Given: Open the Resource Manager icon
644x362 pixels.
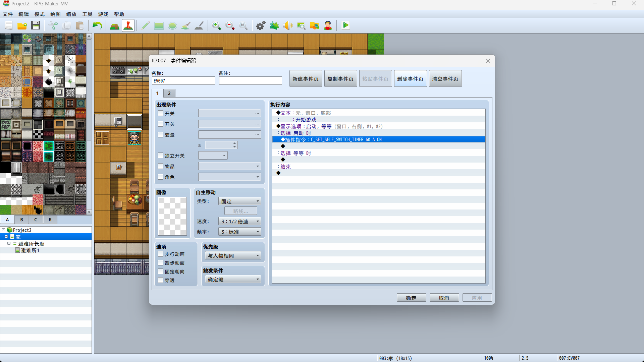Looking at the screenshot, I should tap(315, 25).
